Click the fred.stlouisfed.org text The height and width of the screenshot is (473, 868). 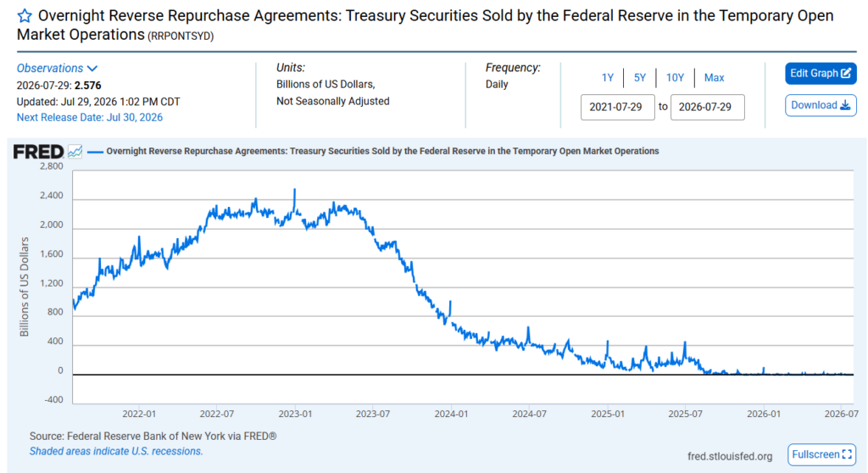point(730,456)
